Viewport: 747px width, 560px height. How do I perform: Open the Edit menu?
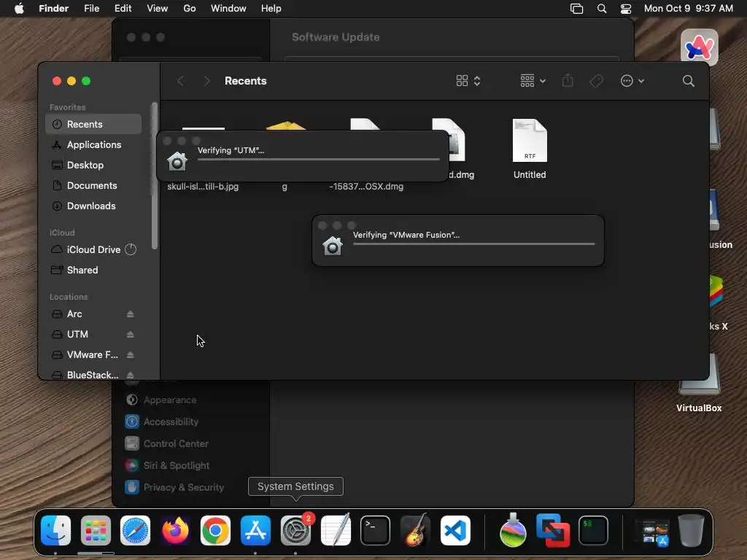(123, 9)
